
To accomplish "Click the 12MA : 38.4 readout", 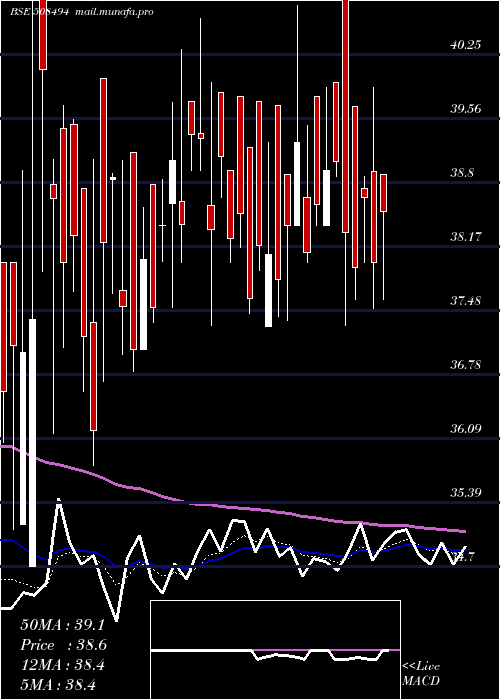I will tap(62, 665).
